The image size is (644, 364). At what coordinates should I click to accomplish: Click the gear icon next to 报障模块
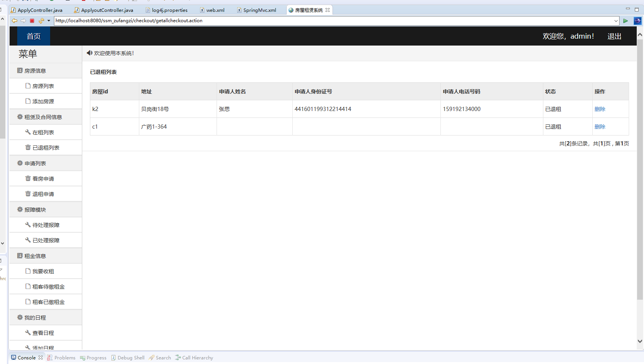20,209
